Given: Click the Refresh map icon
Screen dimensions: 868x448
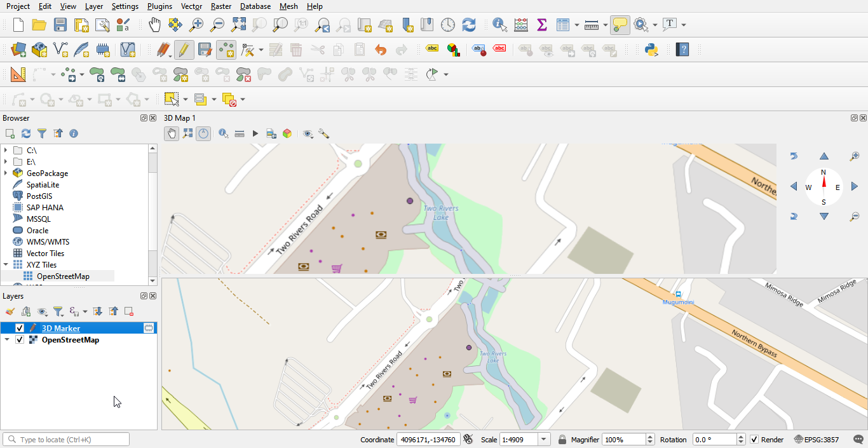Looking at the screenshot, I should [x=469, y=25].
